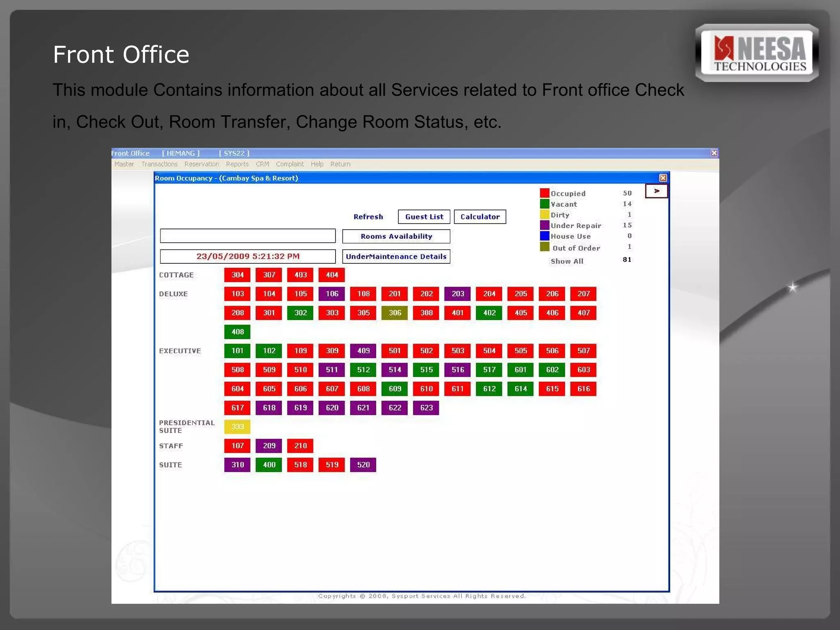The height and width of the screenshot is (630, 840).
Task: Click the Refresh button
Action: coord(368,217)
